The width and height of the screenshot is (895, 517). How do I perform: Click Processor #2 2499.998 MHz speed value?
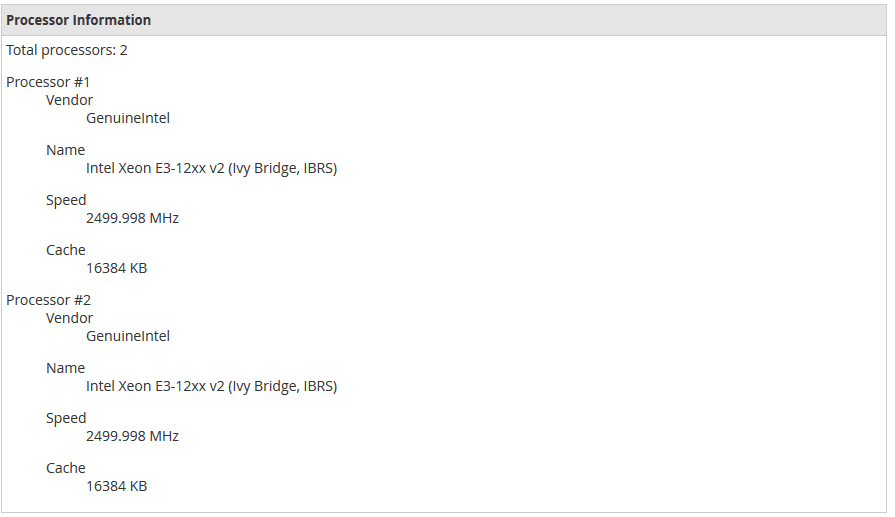click(x=132, y=436)
